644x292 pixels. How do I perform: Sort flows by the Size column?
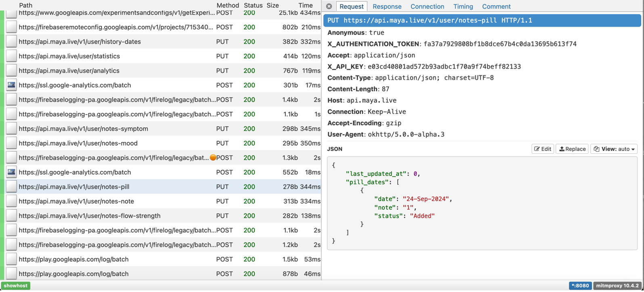[273, 5]
